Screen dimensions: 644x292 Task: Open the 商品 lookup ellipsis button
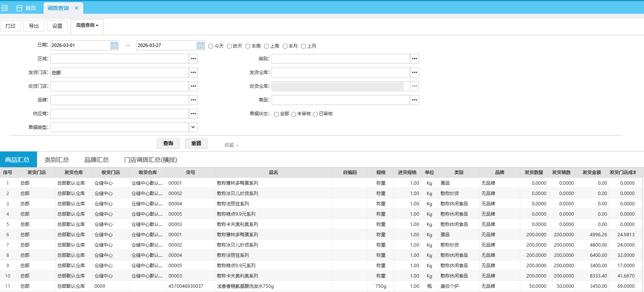(x=414, y=100)
